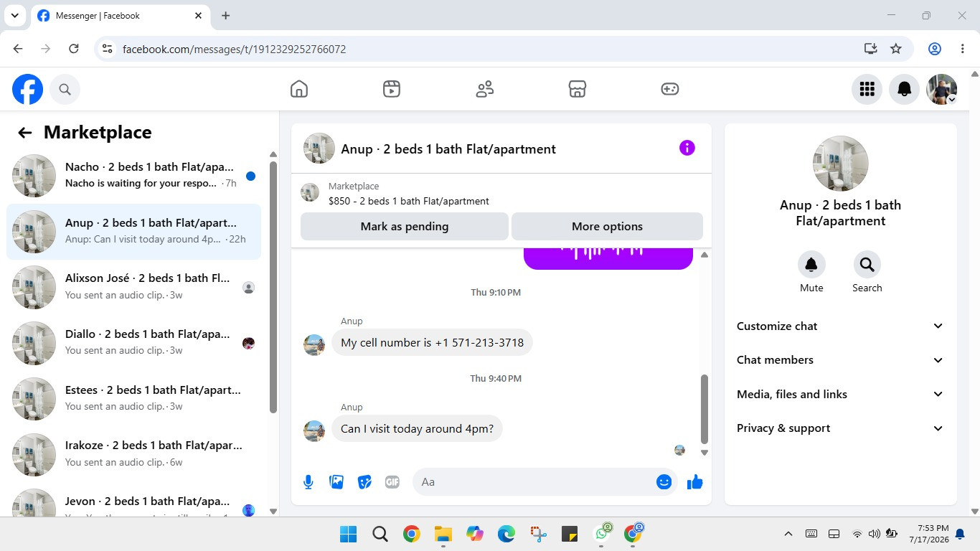980x551 pixels.
Task: Send a thumbs-up like
Action: (x=694, y=482)
